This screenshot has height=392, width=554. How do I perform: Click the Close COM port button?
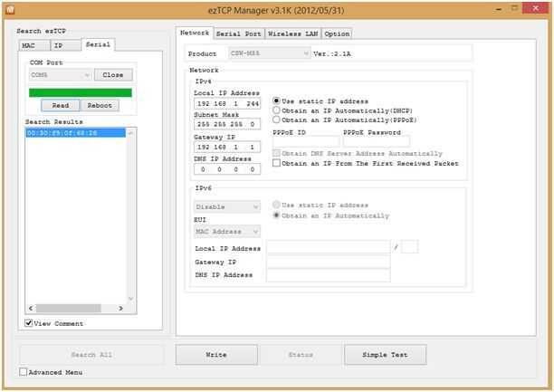pos(113,75)
